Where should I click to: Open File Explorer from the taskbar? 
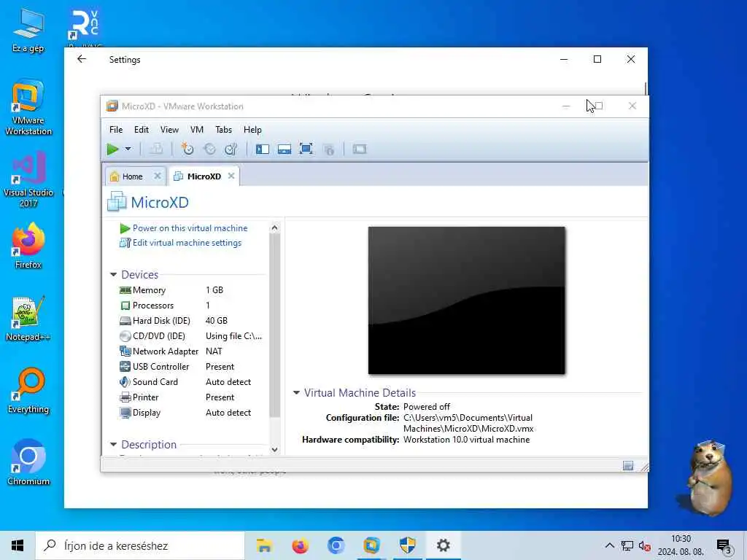(264, 545)
